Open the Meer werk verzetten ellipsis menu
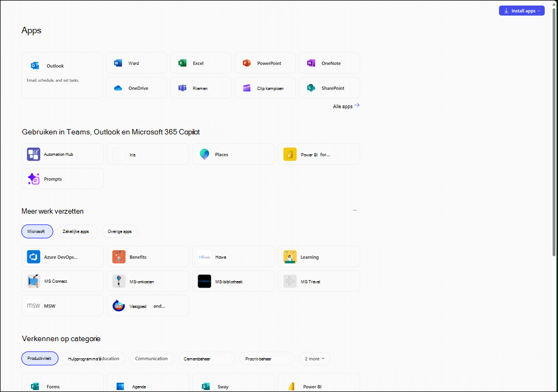The image size is (558, 392). [355, 210]
